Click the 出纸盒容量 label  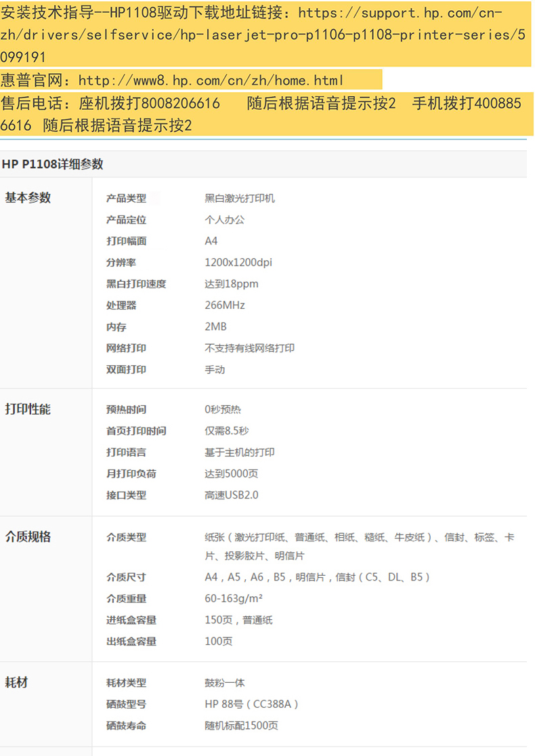tap(131, 642)
